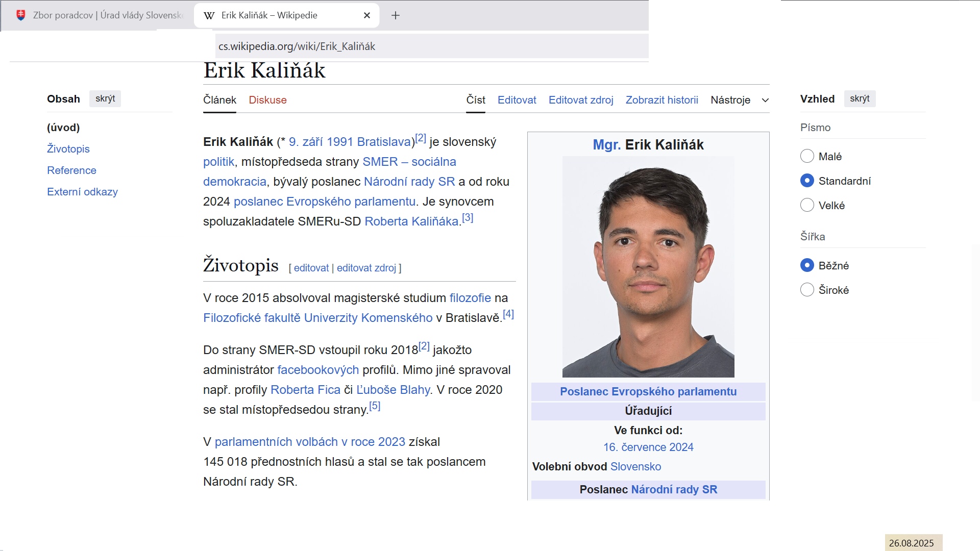
Task: Open SMER – sociálna demokracia link
Action: tap(409, 162)
